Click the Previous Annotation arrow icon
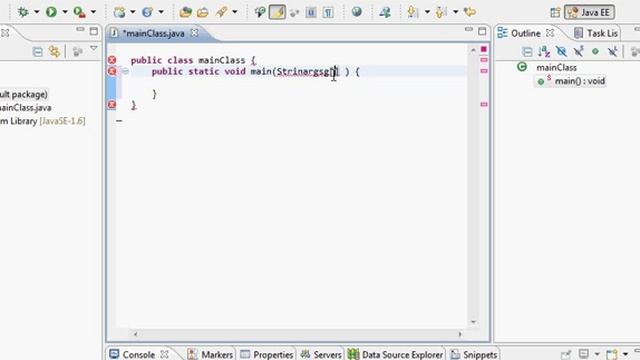This screenshot has height=360, width=640. point(441,12)
